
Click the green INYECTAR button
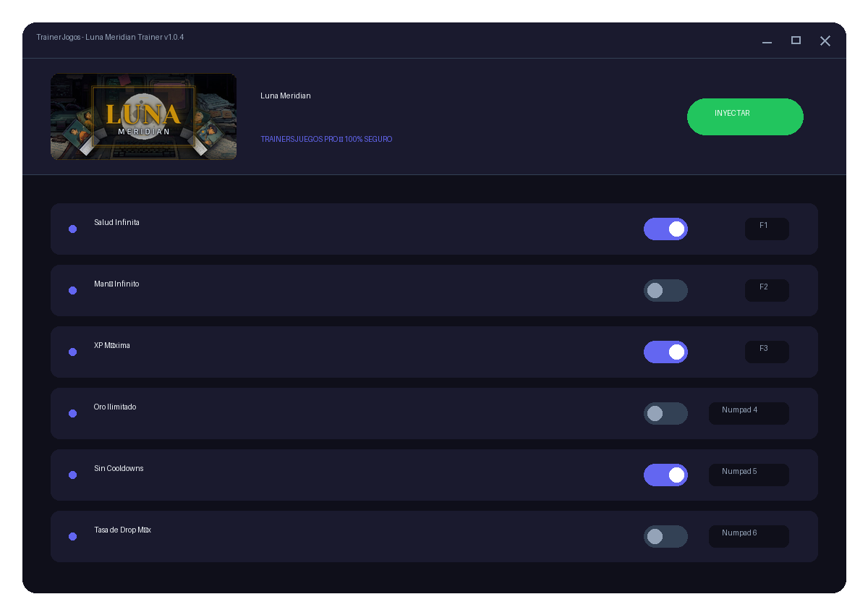[745, 116]
